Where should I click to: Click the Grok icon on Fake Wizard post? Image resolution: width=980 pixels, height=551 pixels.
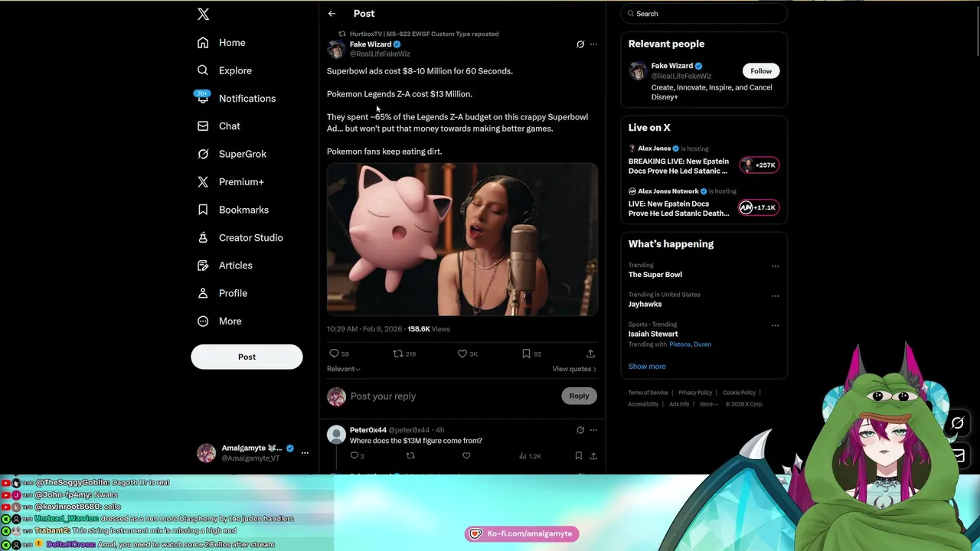(x=580, y=44)
